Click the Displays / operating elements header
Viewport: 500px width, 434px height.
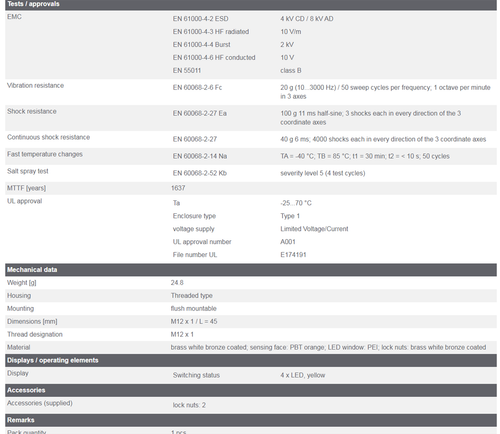click(251, 360)
